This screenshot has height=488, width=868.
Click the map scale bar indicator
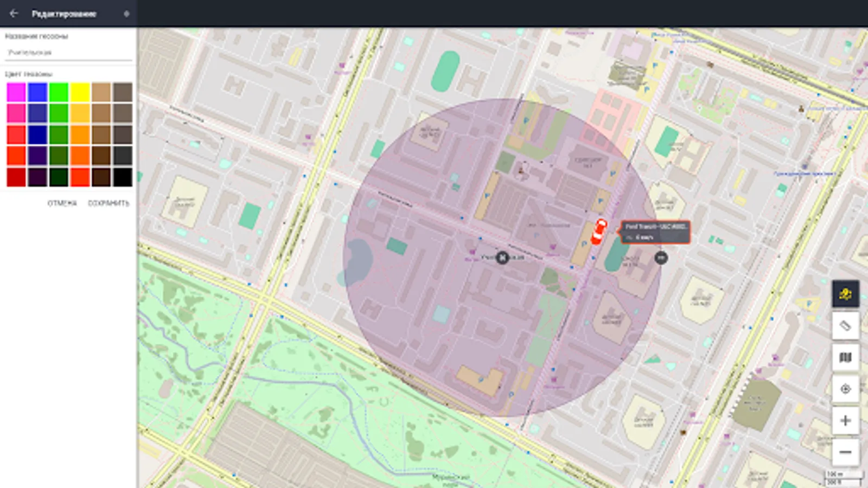pos(844,478)
